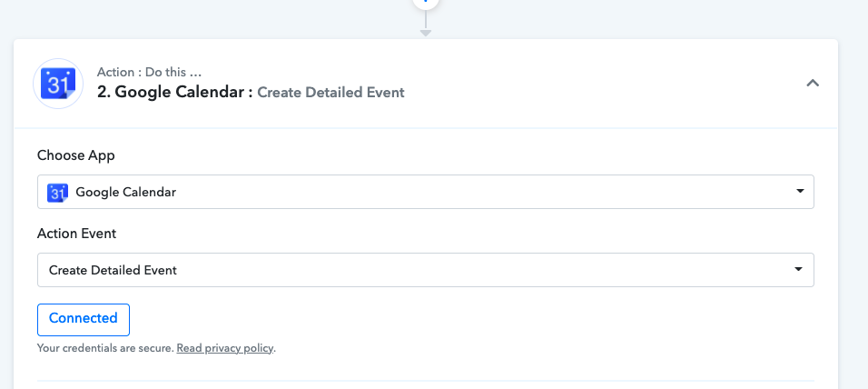
Task: Click the down arrow connector between steps
Action: pyautogui.click(x=425, y=25)
